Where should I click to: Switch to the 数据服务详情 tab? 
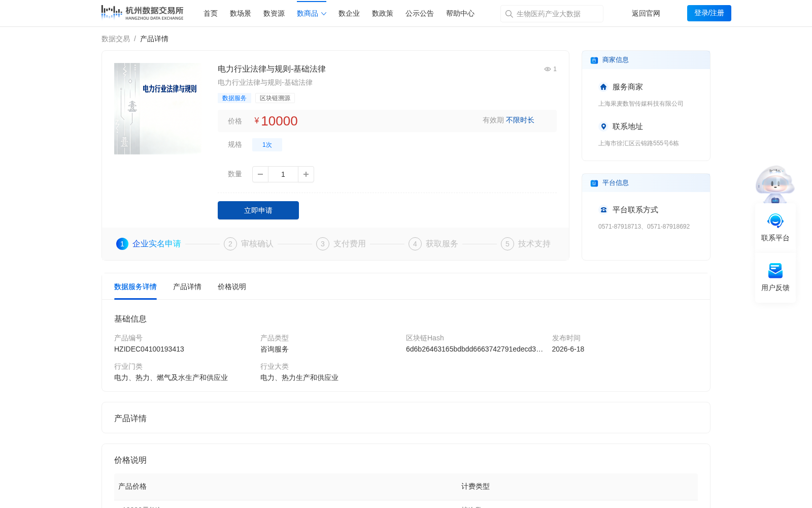[x=136, y=287]
